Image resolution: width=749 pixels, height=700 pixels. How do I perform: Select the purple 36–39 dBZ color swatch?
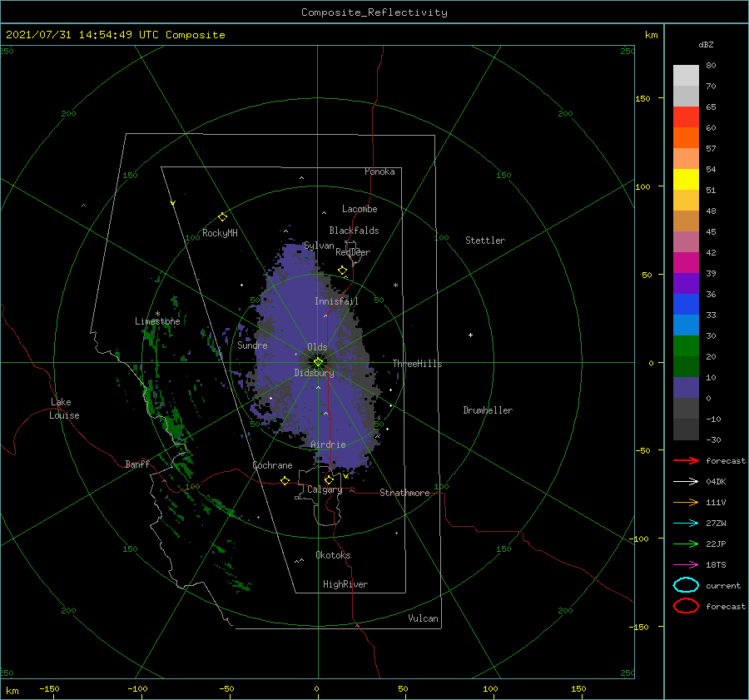tap(686, 283)
